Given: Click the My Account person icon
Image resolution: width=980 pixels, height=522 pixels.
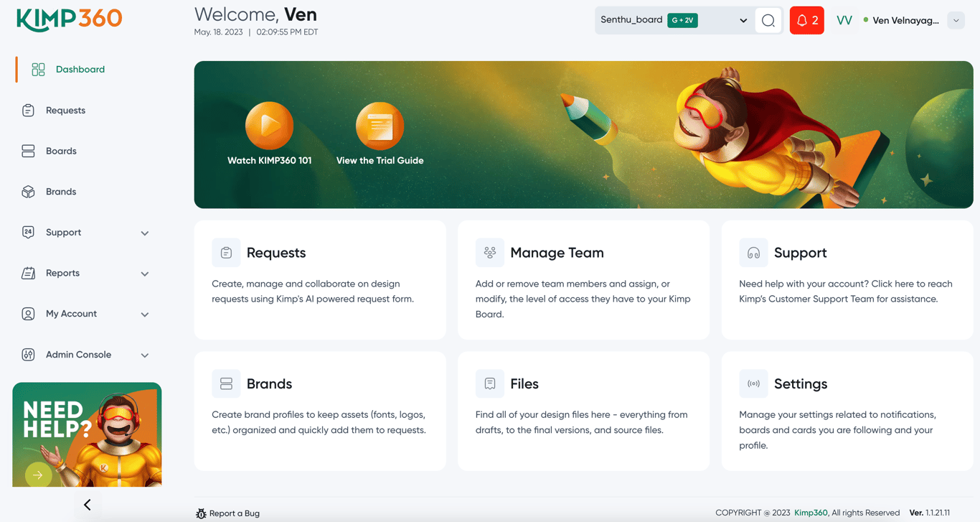Looking at the screenshot, I should [x=28, y=314].
